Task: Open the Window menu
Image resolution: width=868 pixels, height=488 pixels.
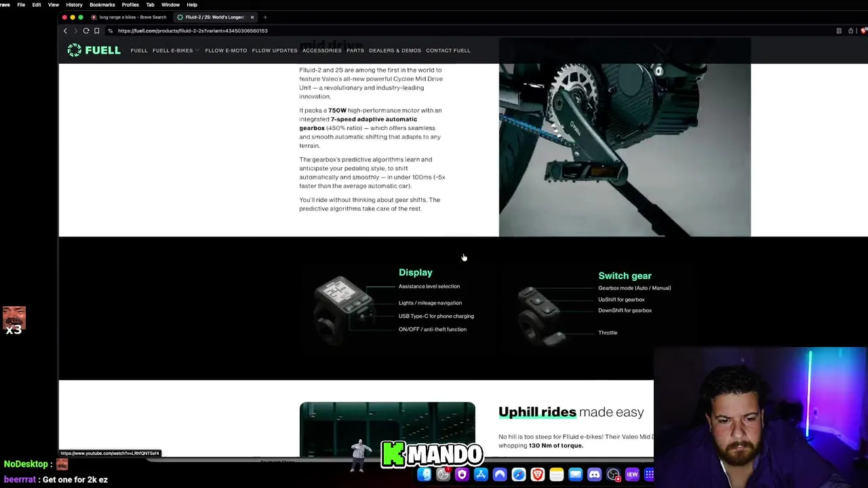Action: tap(171, 5)
